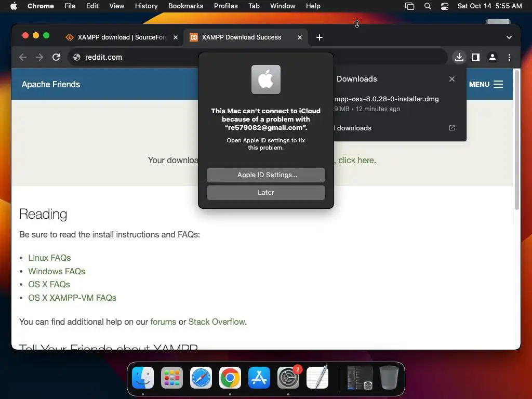Open the Chrome application menu

tap(41, 6)
